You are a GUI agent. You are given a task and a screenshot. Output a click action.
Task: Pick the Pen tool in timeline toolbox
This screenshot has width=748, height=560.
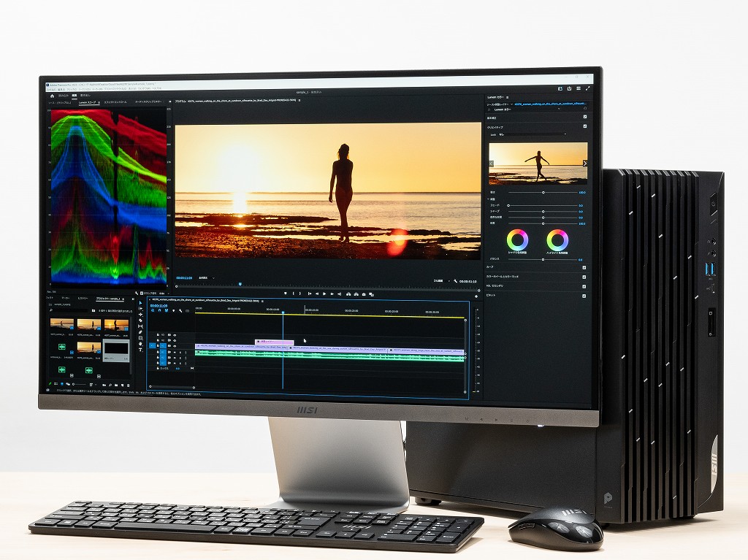140,332
